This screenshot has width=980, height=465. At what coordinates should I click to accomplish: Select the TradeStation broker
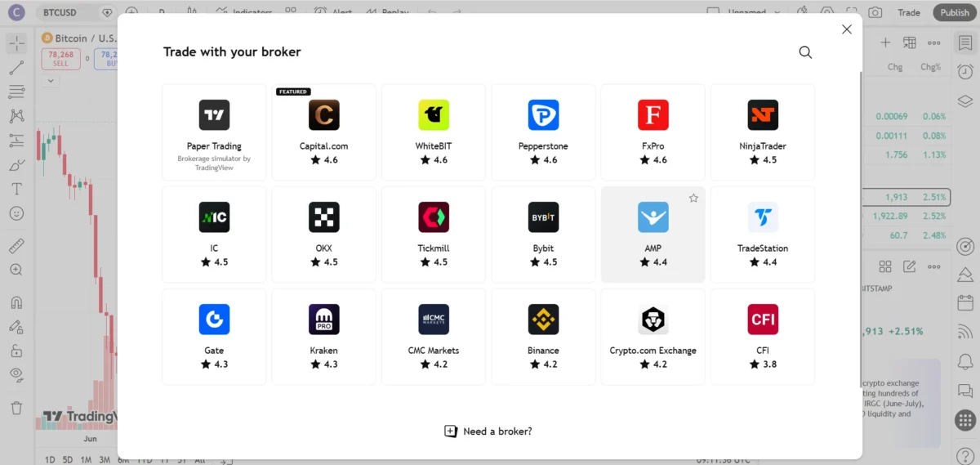tap(763, 234)
